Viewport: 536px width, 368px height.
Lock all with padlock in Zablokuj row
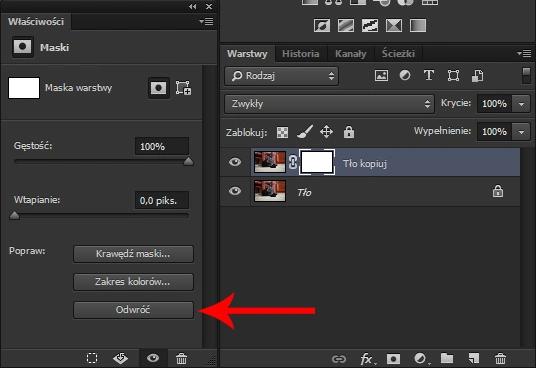(x=349, y=132)
